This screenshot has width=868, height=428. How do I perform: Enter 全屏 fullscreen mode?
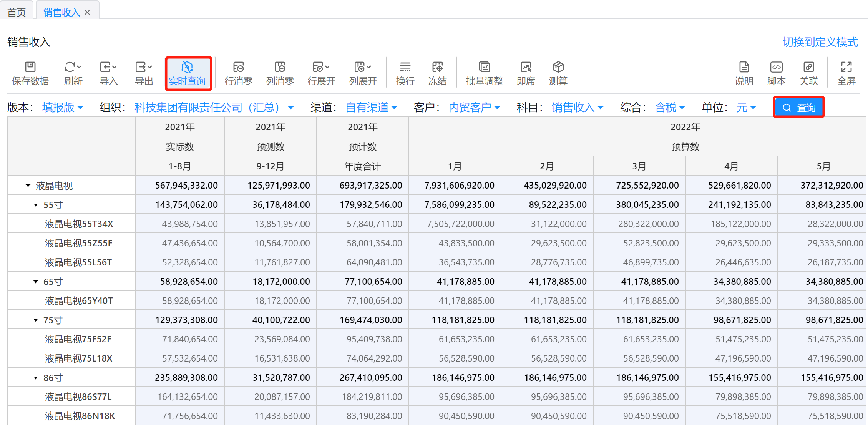click(x=846, y=68)
